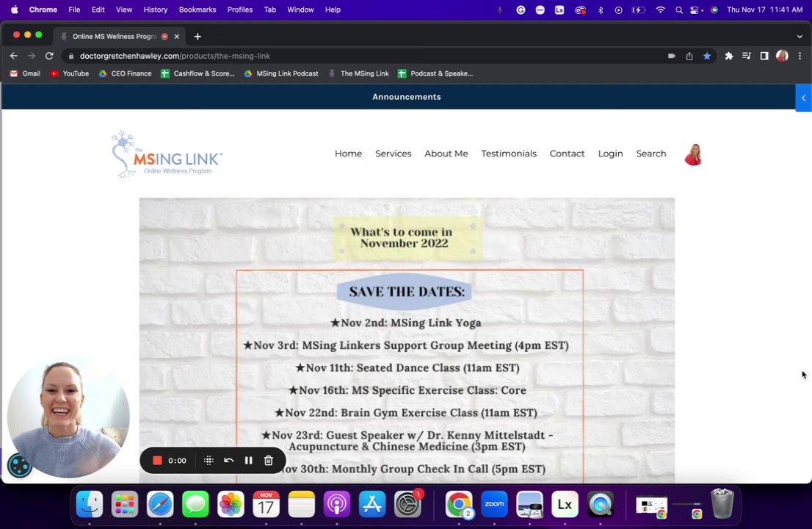This screenshot has width=812, height=529.
Task: Open App Store from the dock
Action: pos(371,504)
